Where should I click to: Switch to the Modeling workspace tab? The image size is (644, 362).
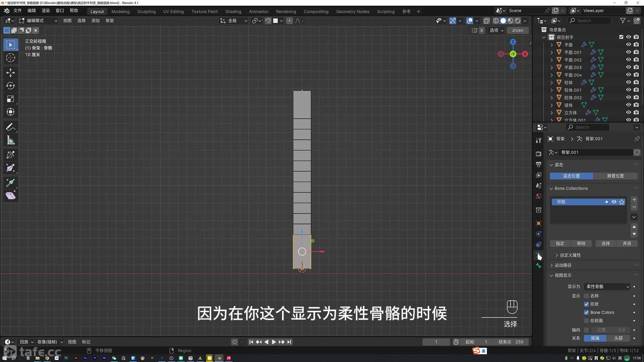point(120,11)
